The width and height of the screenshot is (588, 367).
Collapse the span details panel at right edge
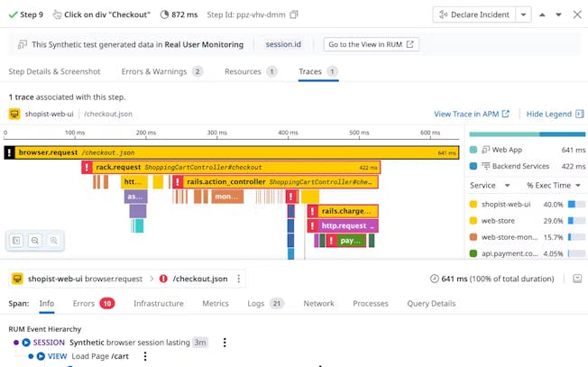click(x=577, y=280)
